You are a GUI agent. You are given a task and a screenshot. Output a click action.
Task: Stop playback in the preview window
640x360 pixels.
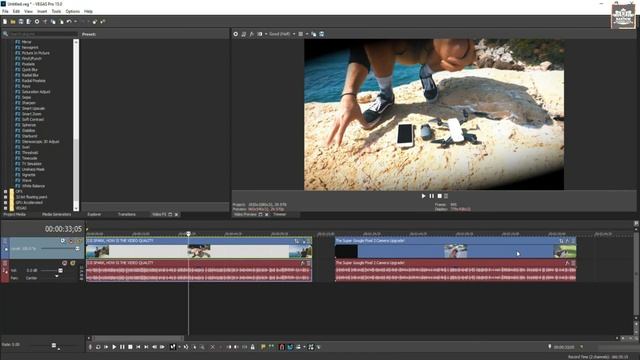440,196
